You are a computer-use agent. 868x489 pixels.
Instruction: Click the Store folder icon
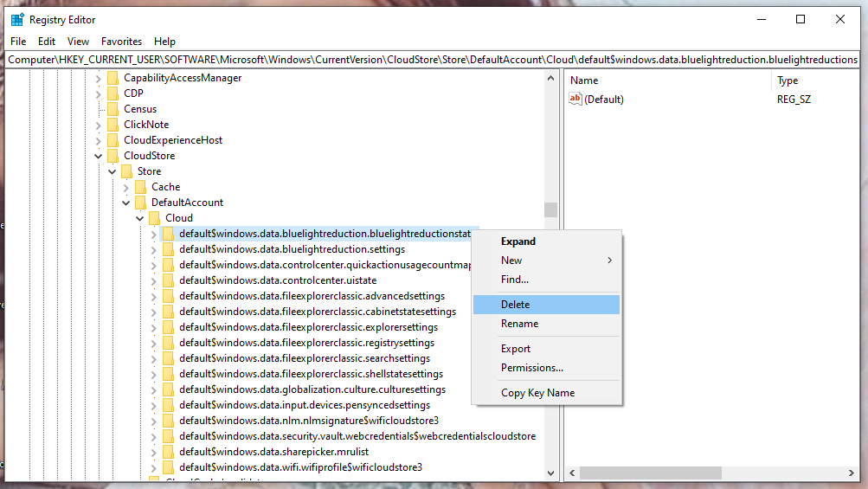tap(126, 171)
